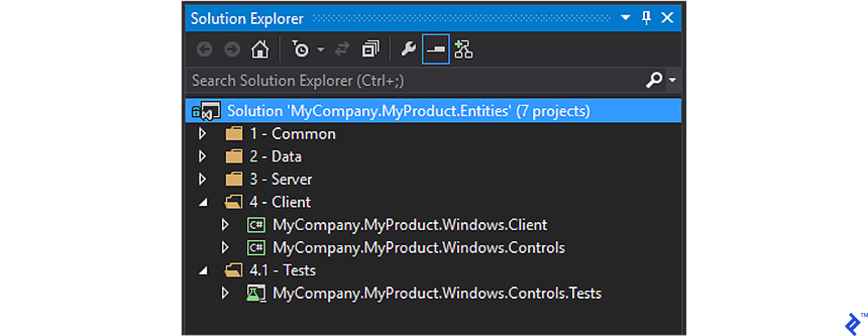Collapse the 4 - Client folder
The image size is (868, 336).
203,203
